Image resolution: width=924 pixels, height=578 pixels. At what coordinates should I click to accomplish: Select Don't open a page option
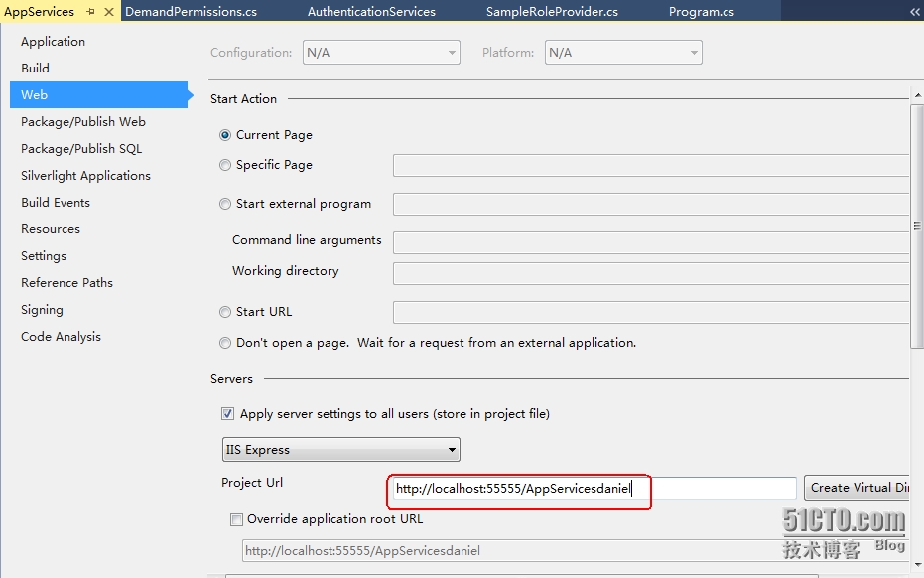pos(225,343)
